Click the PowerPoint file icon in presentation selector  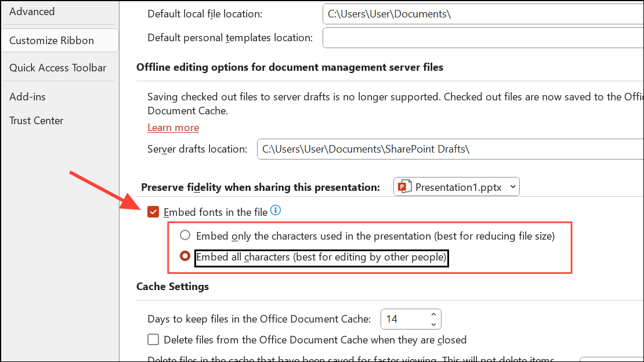(405, 187)
